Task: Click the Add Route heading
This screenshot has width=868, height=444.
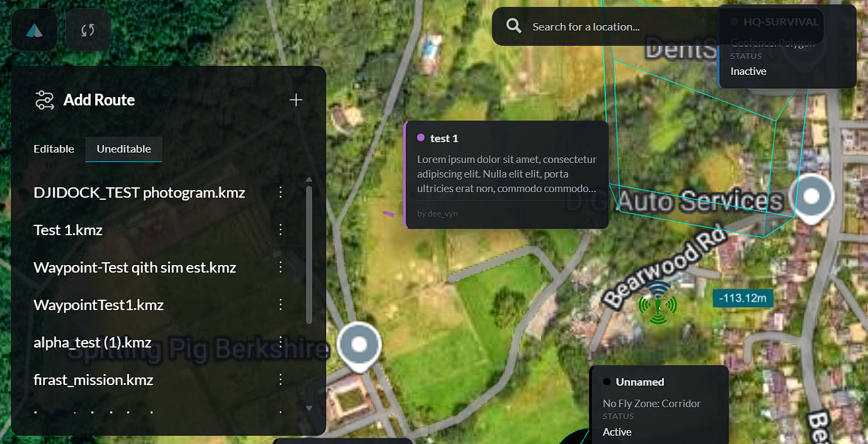Action: pyautogui.click(x=99, y=100)
